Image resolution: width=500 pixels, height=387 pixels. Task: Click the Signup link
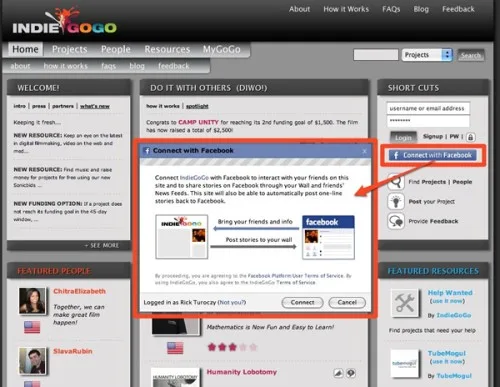pos(433,136)
